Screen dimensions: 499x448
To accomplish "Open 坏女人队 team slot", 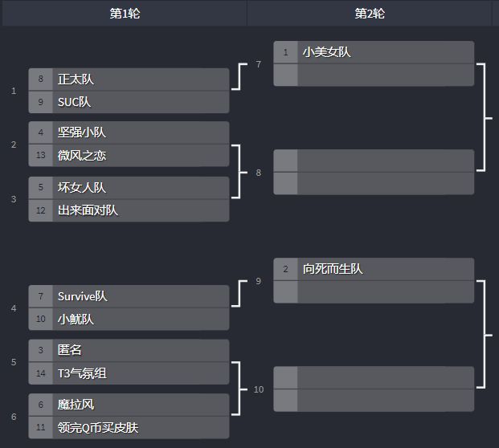I will 129,187.
